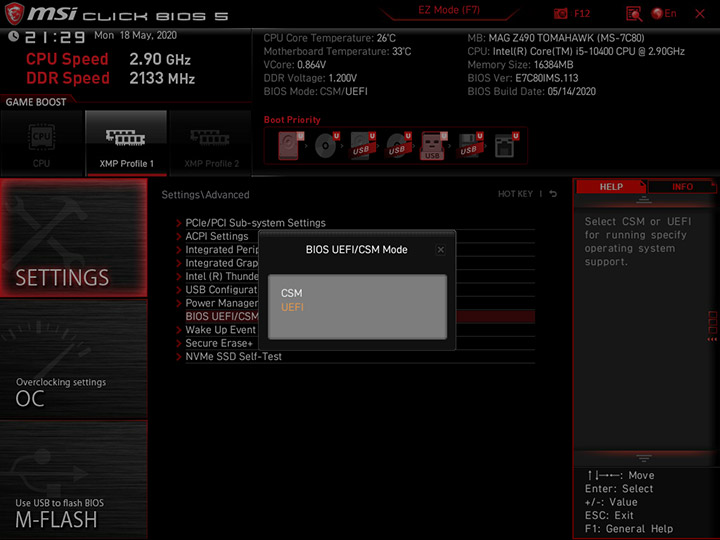The image size is (720, 540).
Task: Expand the Wake Up Event chevron
Action: 179,330
